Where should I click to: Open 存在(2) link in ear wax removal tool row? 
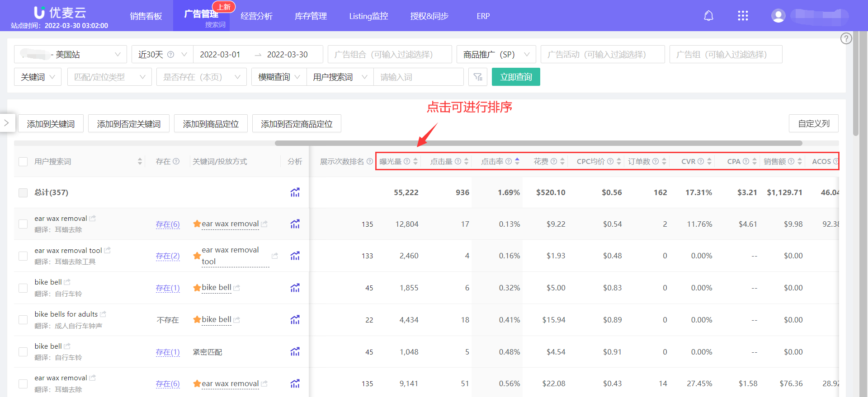(x=168, y=256)
